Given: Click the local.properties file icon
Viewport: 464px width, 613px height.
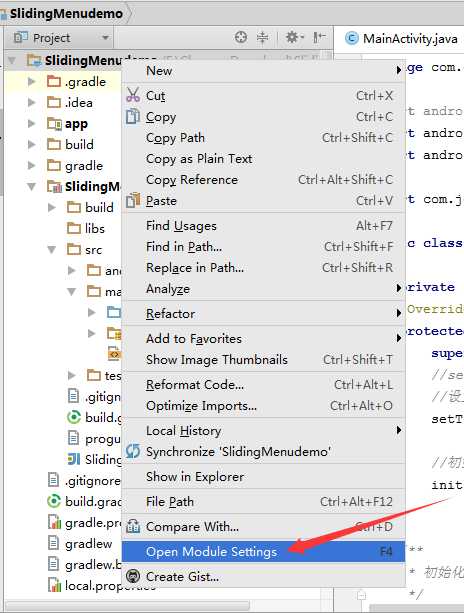Looking at the screenshot, I should point(54,585).
